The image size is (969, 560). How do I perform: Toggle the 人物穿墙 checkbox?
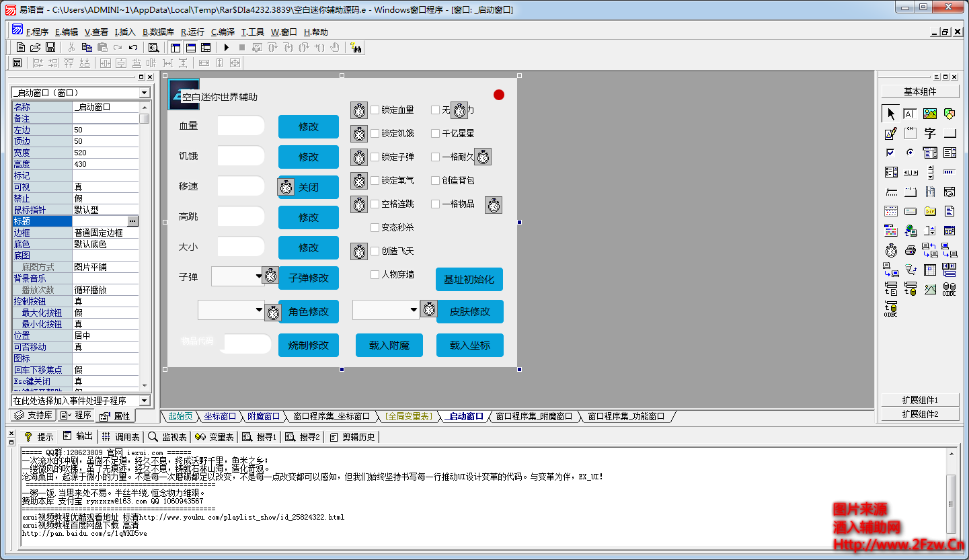[375, 274]
